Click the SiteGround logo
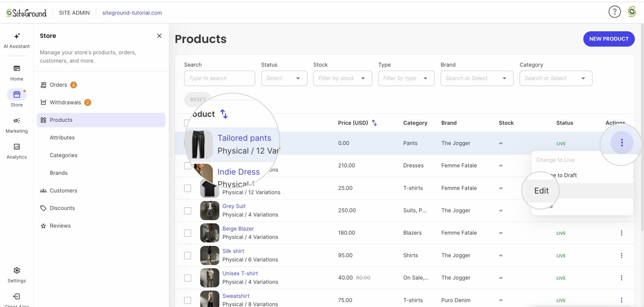The width and height of the screenshot is (644, 307). (x=26, y=13)
